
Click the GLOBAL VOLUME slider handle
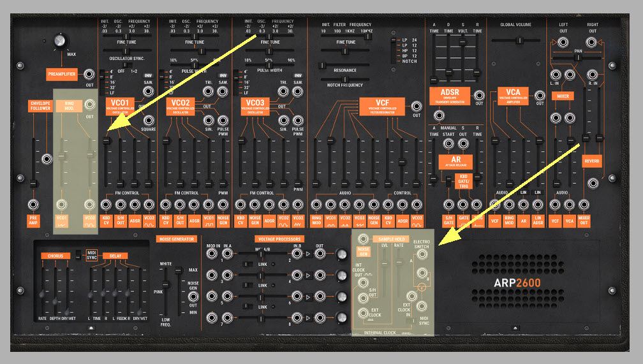(519, 40)
